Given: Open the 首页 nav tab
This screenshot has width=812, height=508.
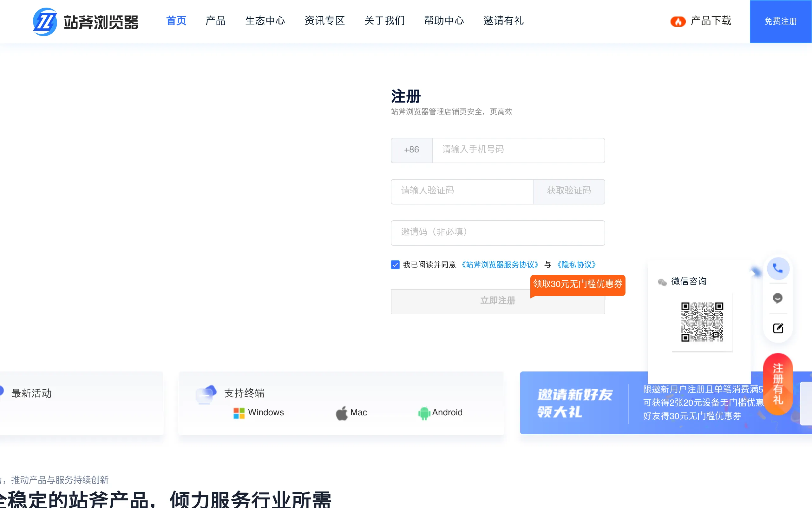Looking at the screenshot, I should tap(176, 21).
